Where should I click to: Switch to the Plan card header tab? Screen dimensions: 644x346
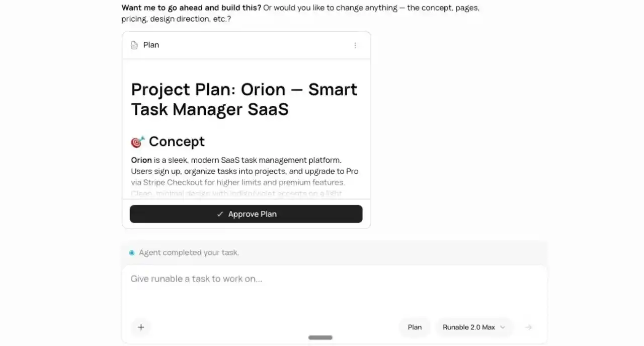[151, 45]
